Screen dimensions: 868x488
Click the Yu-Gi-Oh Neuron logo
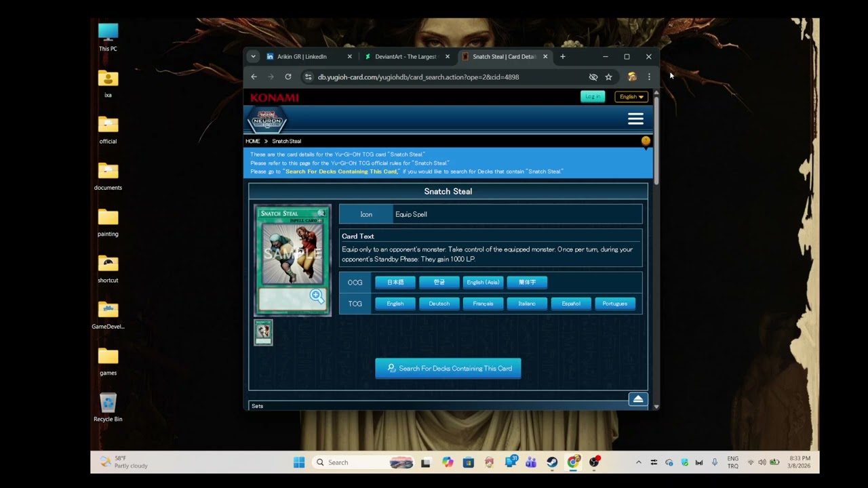point(267,120)
